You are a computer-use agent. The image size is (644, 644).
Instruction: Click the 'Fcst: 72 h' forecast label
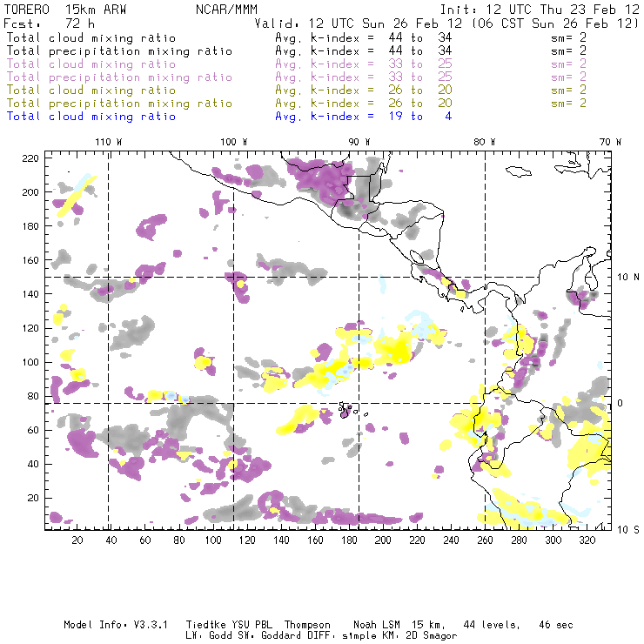49,23
